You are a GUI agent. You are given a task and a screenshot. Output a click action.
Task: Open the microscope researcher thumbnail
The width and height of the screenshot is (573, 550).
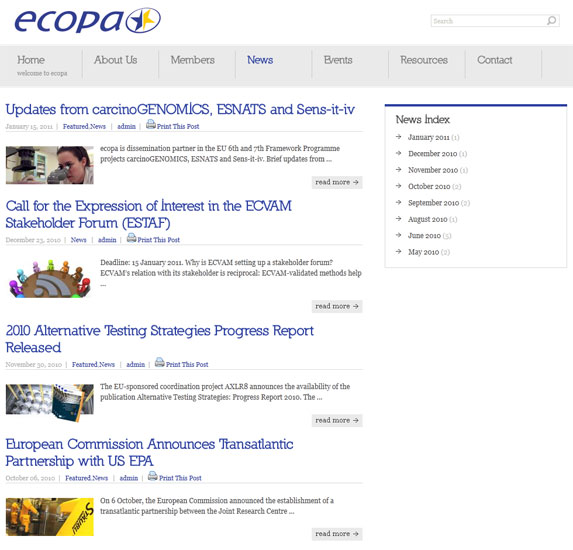point(50,165)
